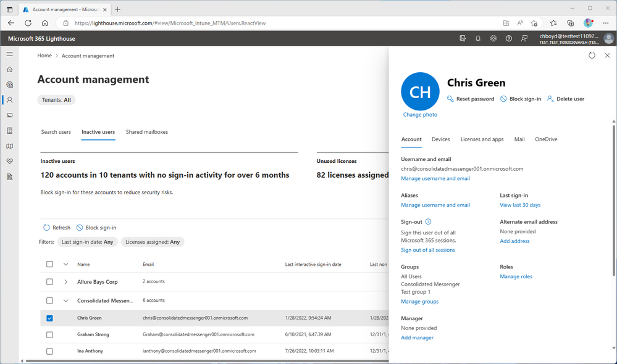The width and height of the screenshot is (617, 364).
Task: Open the heart health icon in the sidebar
Action: pyautogui.click(x=10, y=161)
